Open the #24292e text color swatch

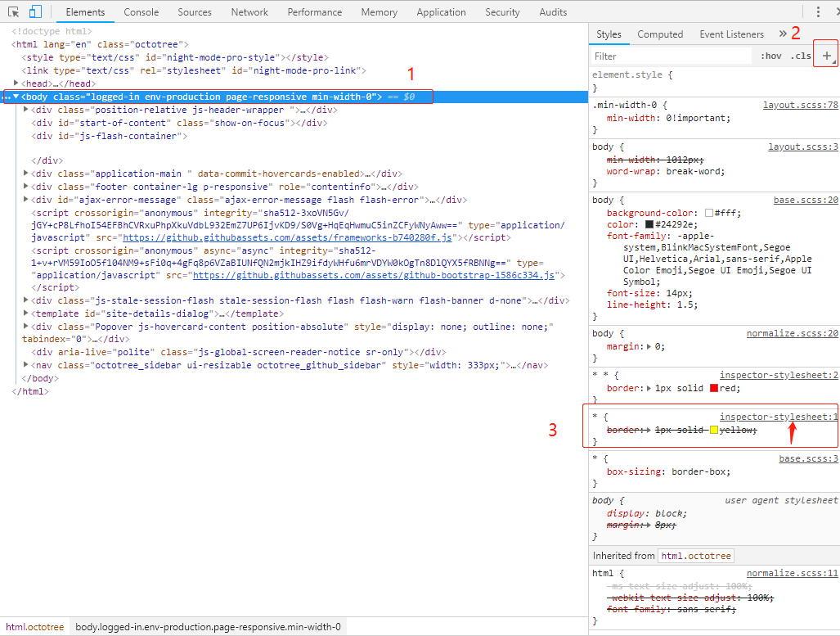point(649,225)
